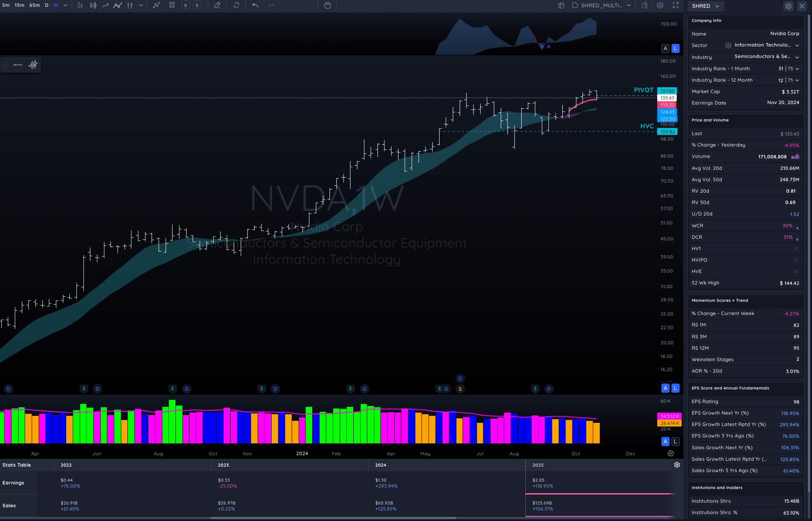Select the candlestick chart type icon
This screenshot has height=521, width=812.
(x=80, y=5)
